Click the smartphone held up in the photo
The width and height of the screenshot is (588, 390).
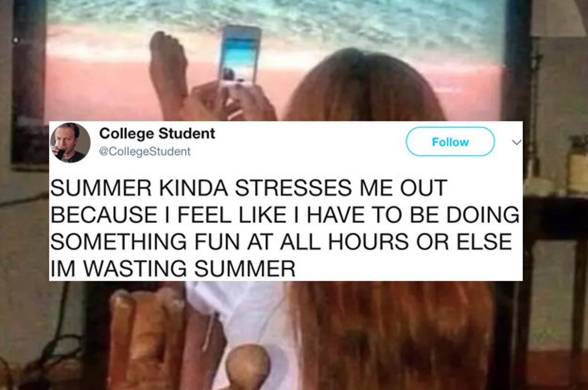239,55
